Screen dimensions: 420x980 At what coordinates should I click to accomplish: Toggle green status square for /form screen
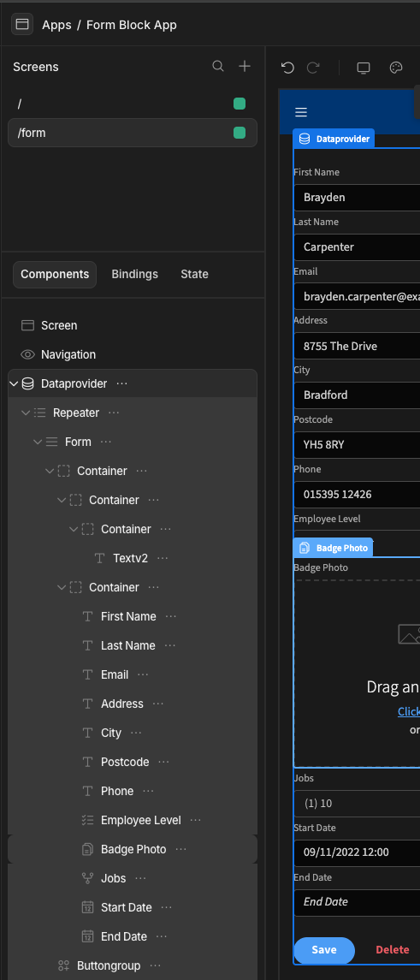click(x=240, y=133)
